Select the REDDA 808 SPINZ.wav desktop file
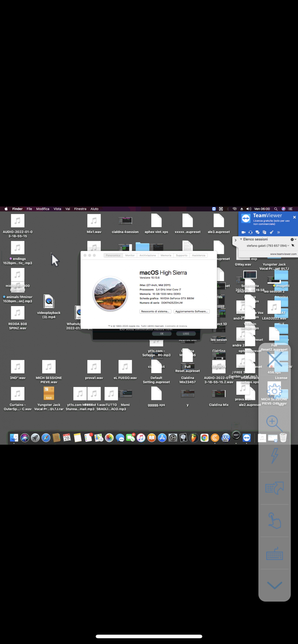 (x=18, y=317)
